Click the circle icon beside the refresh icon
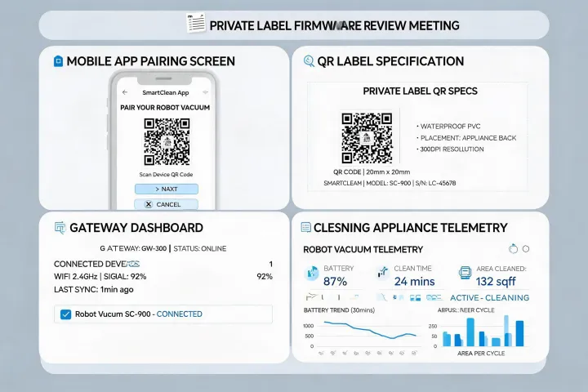 point(526,249)
